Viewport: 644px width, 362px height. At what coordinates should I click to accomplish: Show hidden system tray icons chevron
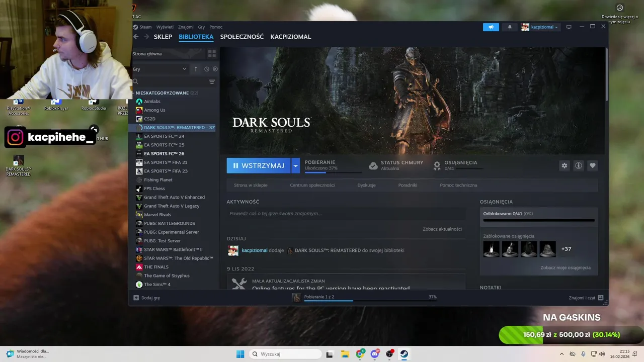coord(561,354)
